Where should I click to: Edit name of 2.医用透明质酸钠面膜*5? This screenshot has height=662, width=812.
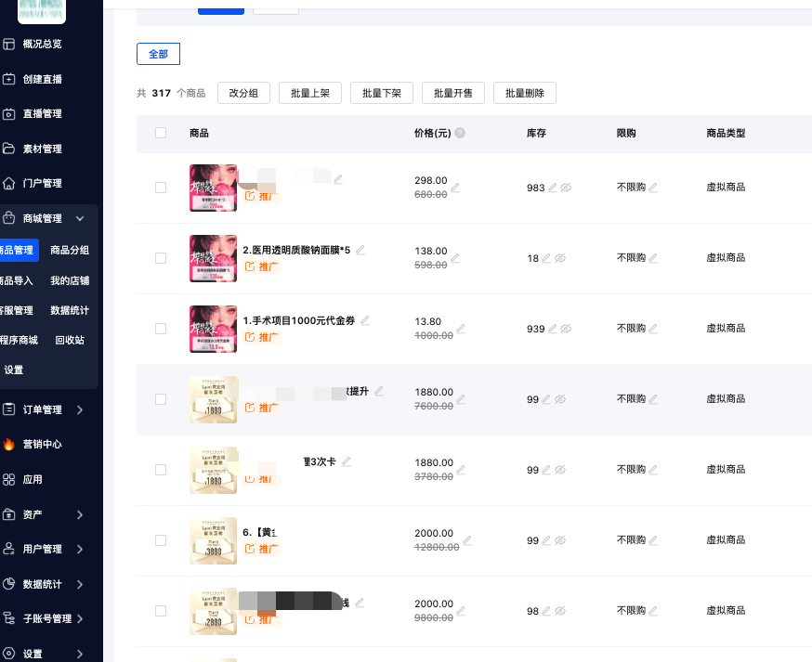[360, 250]
